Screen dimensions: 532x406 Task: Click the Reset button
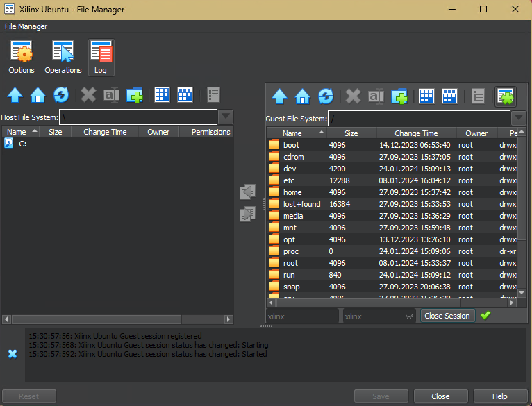(29, 396)
